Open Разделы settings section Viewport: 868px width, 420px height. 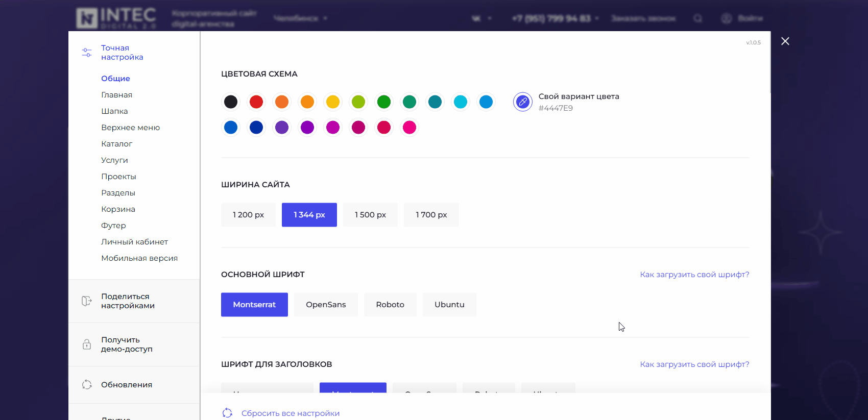[x=118, y=193]
